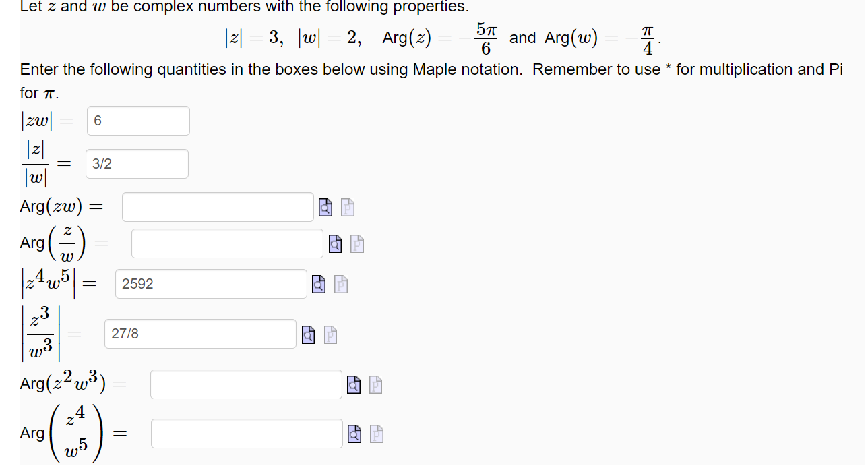Click the Preview icon beside 27/8
Image resolution: width=868 pixels, height=472 pixels.
(x=308, y=334)
